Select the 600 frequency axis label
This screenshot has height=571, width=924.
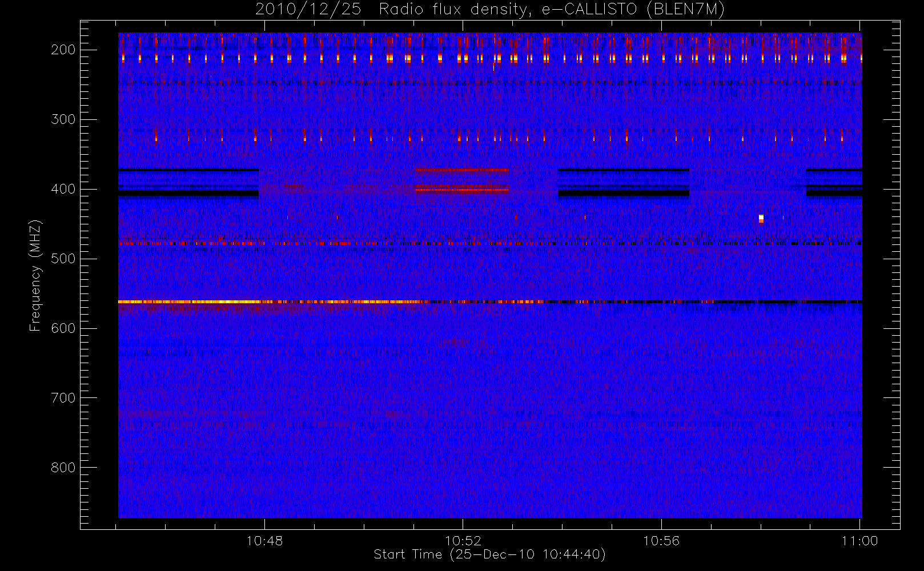click(63, 328)
